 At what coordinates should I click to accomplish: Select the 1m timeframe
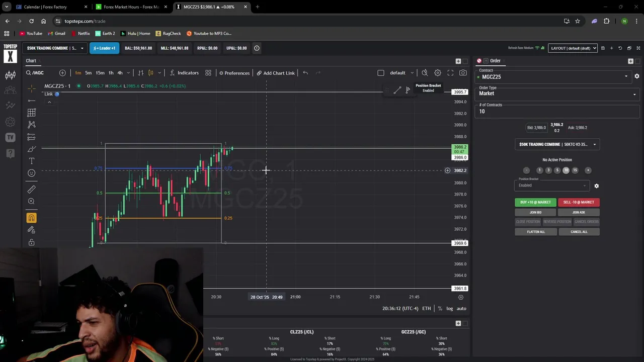coord(78,73)
